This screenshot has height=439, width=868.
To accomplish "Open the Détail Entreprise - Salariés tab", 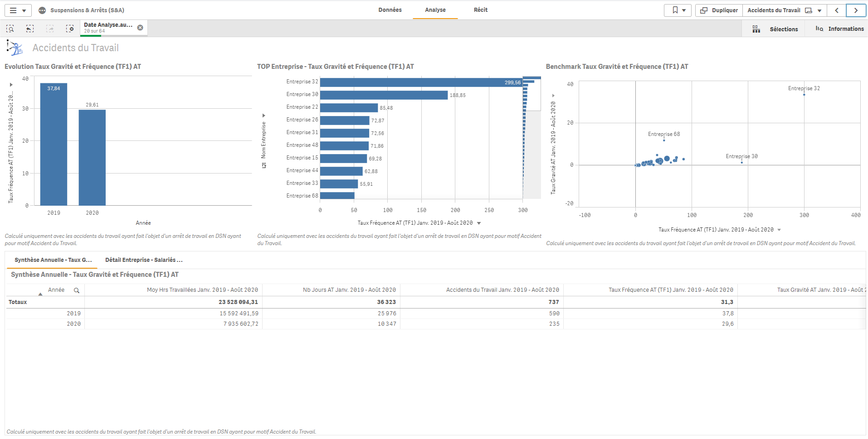I will 144,260.
